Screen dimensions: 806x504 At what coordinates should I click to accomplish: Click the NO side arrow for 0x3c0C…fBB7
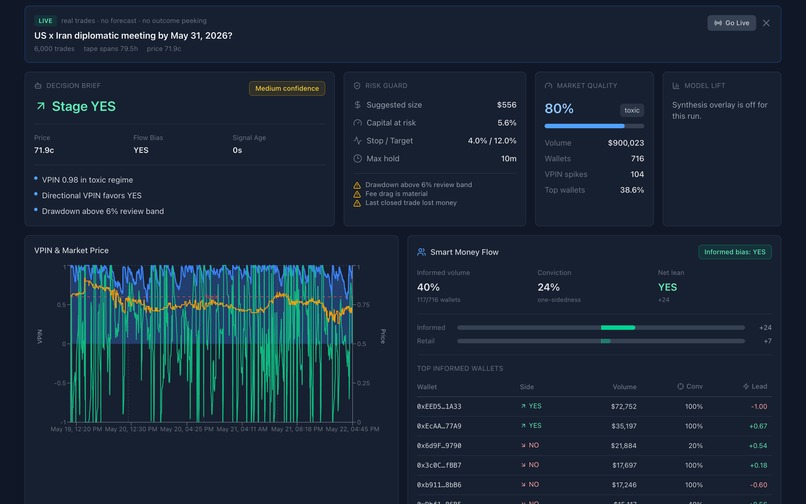tap(523, 465)
